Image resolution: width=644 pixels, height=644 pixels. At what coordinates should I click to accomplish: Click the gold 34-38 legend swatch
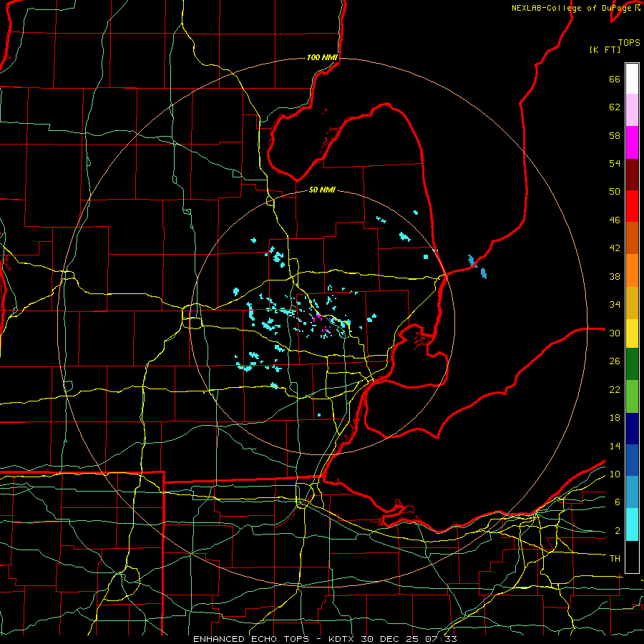pyautogui.click(x=632, y=303)
